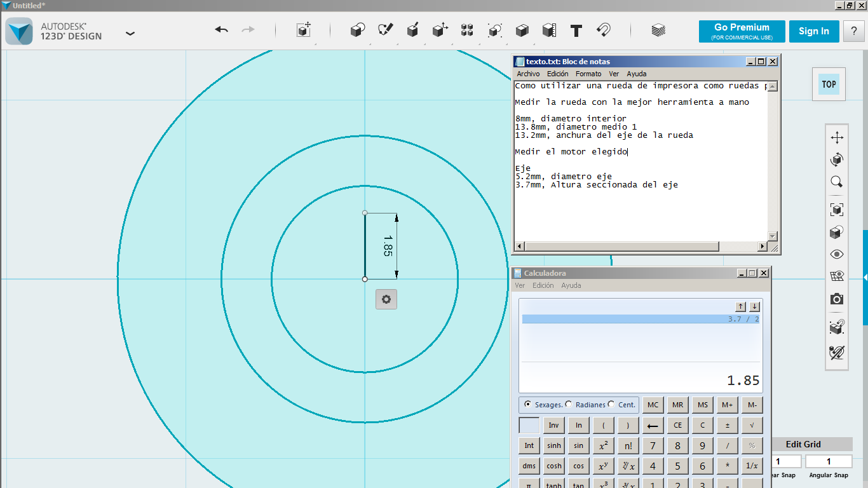
Task: Click the MC button in Calculadora
Action: tap(653, 405)
